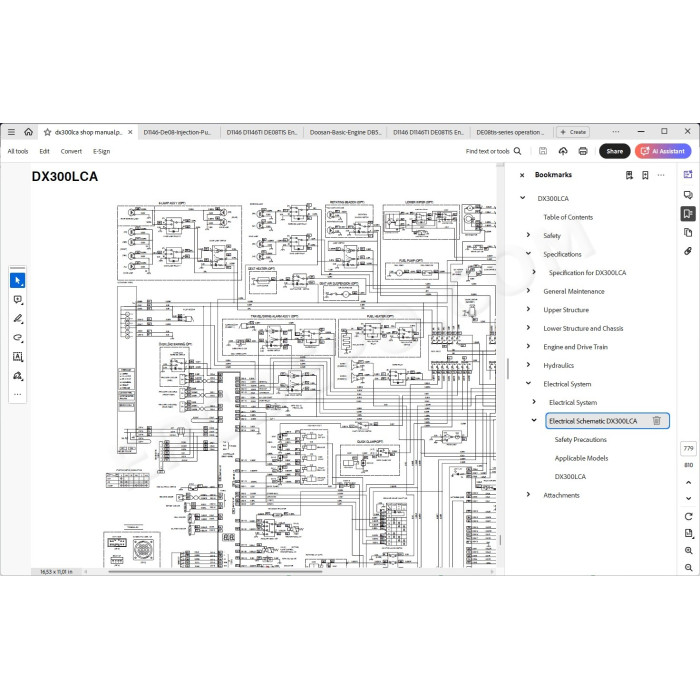Collapse the DX300LCA root bookmark

(523, 198)
